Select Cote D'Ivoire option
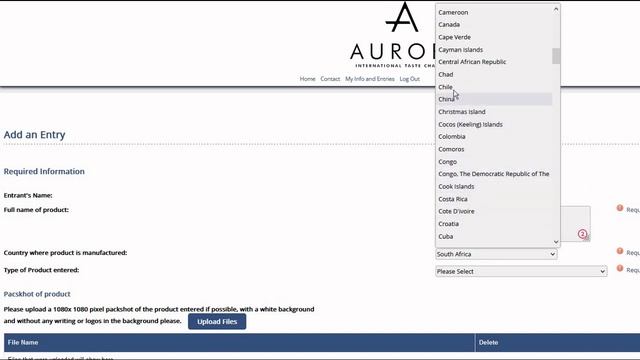The image size is (640, 360). pyautogui.click(x=494, y=211)
